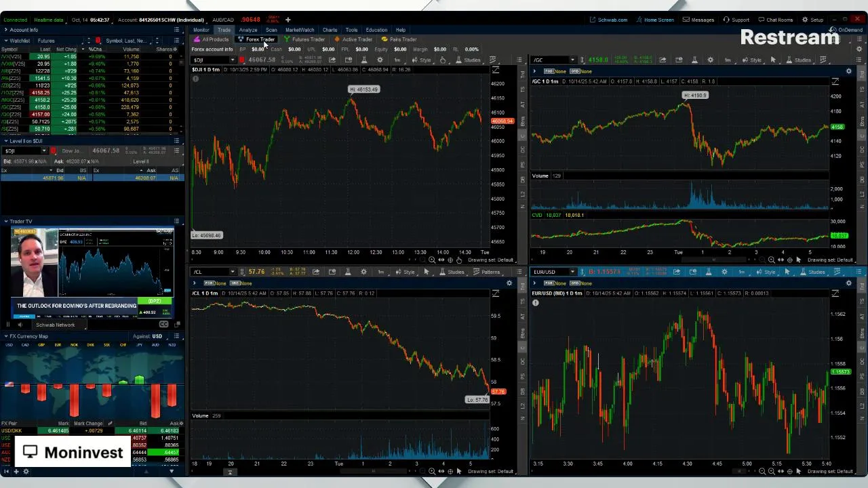This screenshot has height=488, width=868.
Task: Open the Tools tab
Action: [351, 30]
